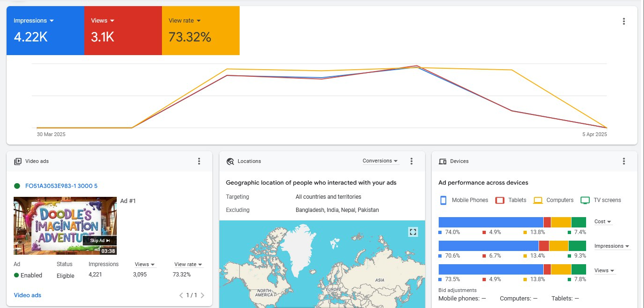Open the overview chart three-dot menu
Screen dimensions: 644x308
tap(624, 21)
